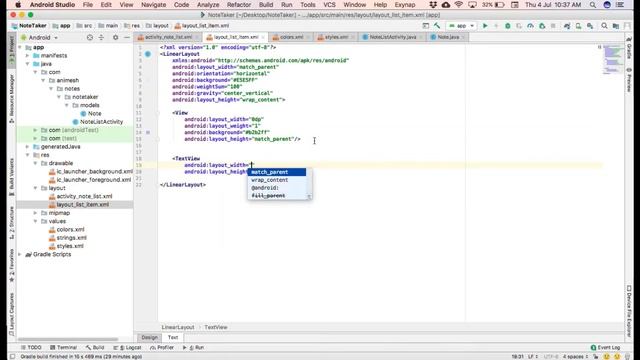This screenshot has height=360, width=640.
Task: Open the Gradle tool window strip
Action: 629,48
